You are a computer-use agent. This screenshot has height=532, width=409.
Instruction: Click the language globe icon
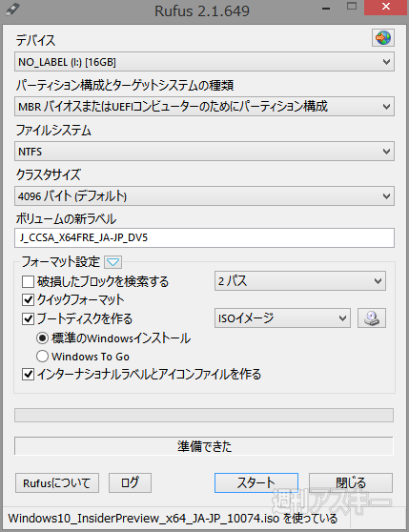383,38
